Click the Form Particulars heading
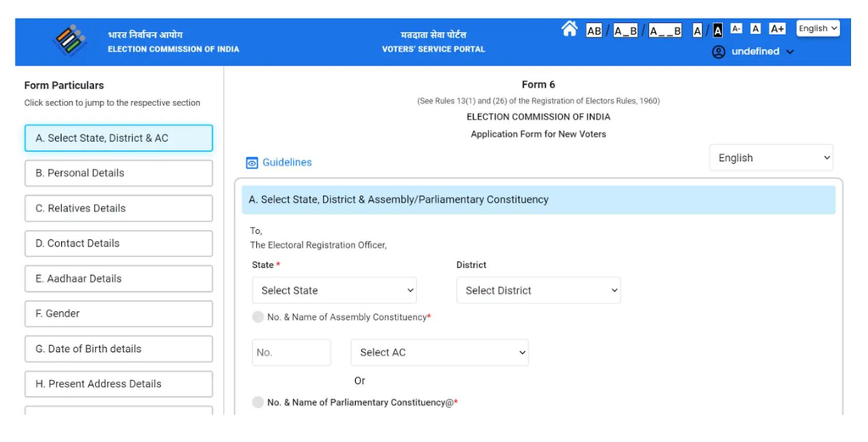The image size is (868, 442). (64, 86)
